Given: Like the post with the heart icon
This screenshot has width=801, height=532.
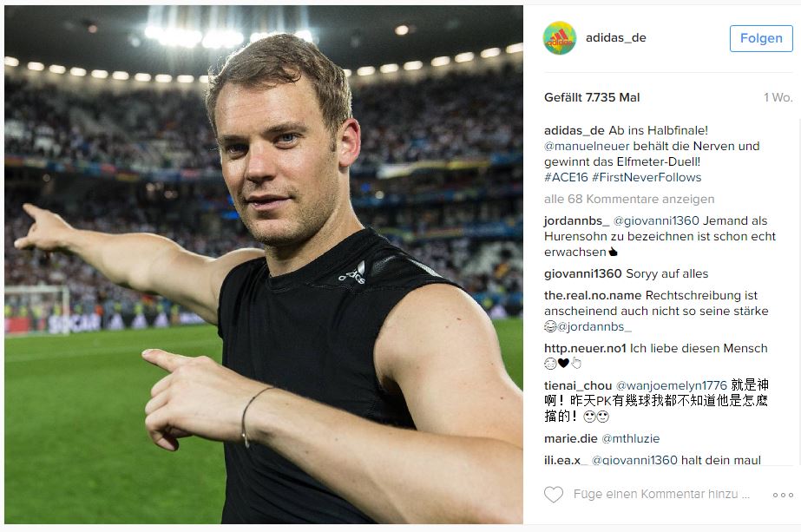Looking at the screenshot, I should pyautogui.click(x=554, y=494).
